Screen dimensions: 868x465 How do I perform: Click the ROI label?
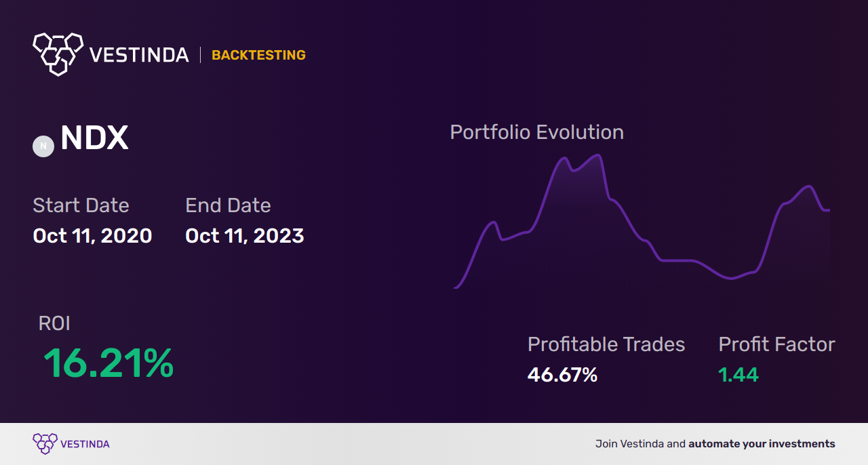(54, 323)
